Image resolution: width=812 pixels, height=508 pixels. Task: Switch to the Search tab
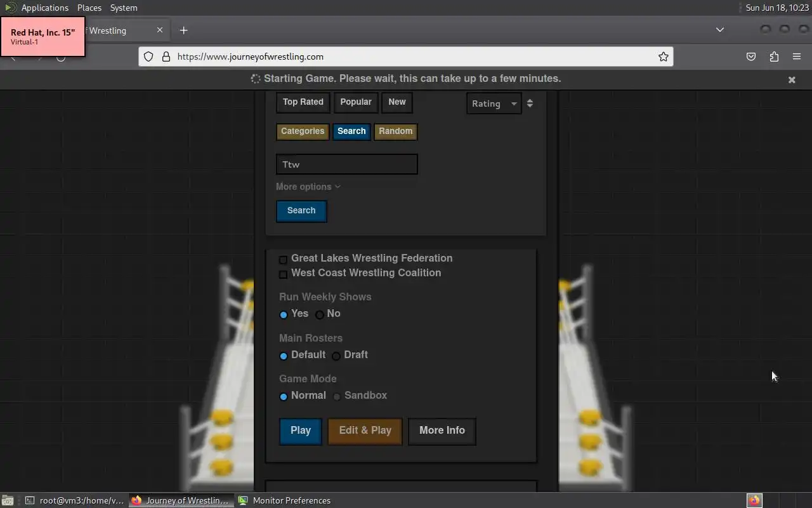[x=351, y=131]
